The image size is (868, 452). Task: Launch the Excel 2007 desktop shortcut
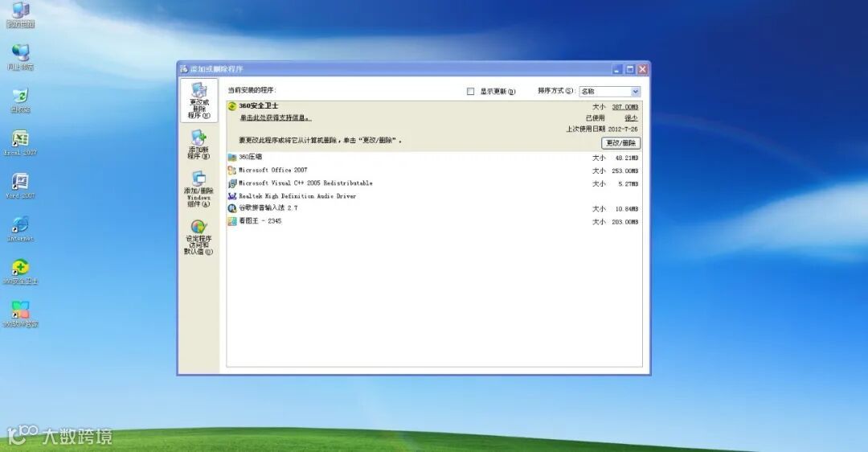pyautogui.click(x=20, y=143)
